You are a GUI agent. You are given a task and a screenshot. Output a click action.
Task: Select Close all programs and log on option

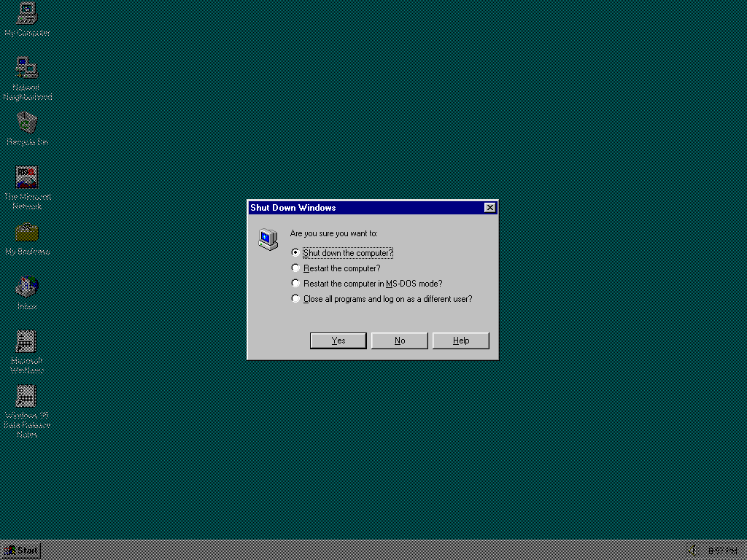pos(382,298)
